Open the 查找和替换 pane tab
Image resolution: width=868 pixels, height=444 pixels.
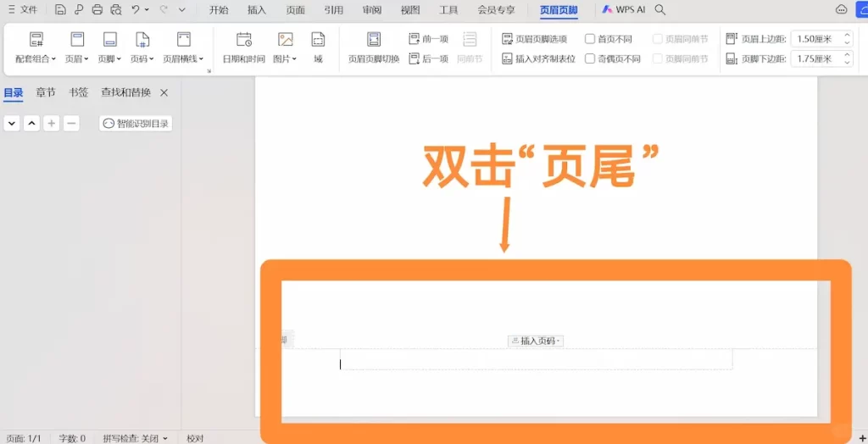click(x=125, y=92)
